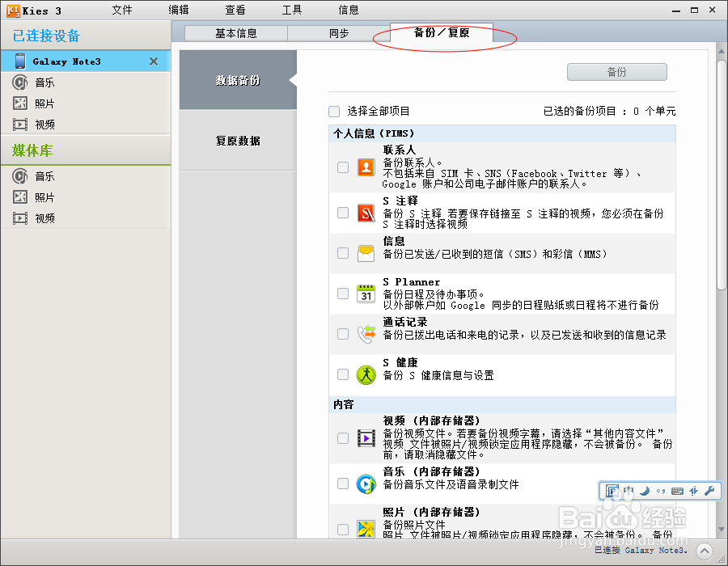Open 视频 under 媒体库
Viewport: 728px width, 566px height.
44,218
